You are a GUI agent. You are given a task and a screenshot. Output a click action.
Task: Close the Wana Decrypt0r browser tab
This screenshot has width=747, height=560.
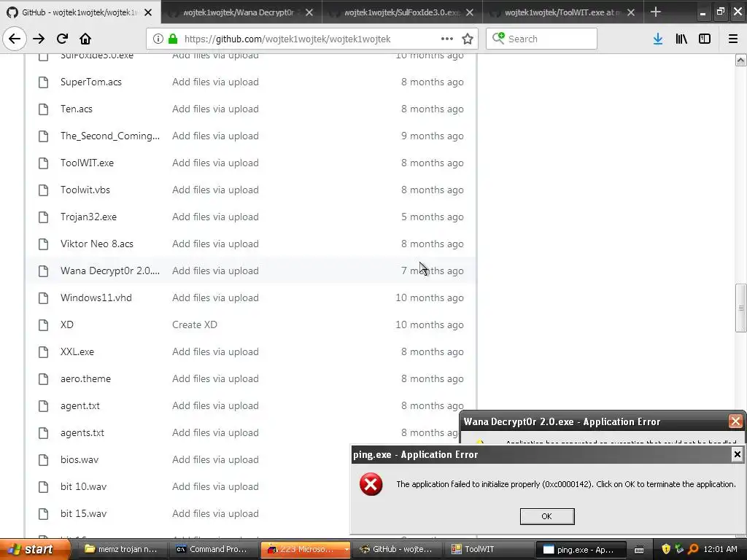(x=309, y=12)
